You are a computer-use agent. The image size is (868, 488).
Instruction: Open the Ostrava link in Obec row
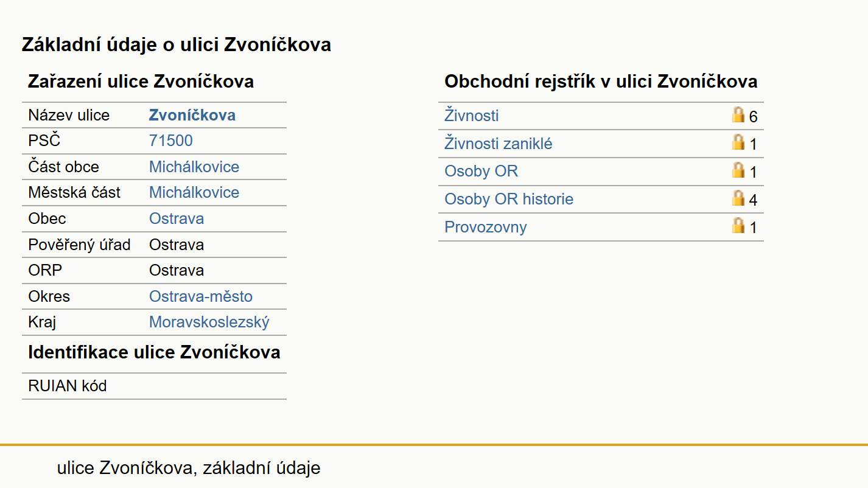pos(177,218)
